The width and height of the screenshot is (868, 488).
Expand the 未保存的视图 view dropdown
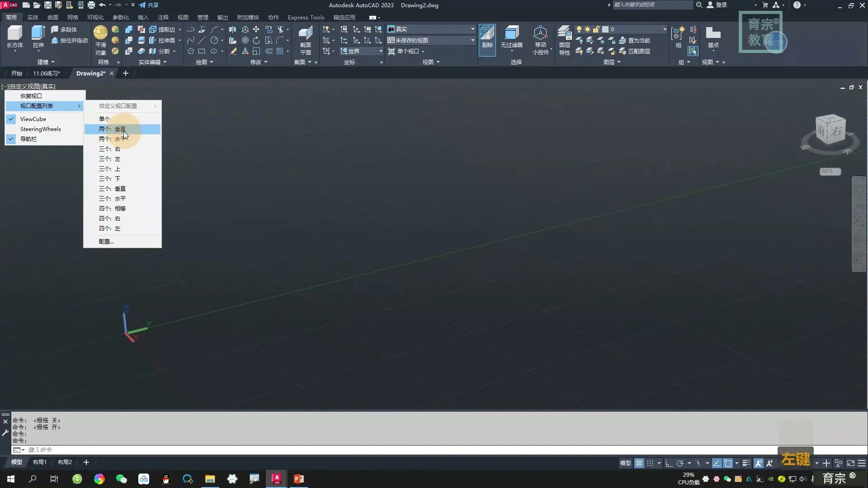[472, 40]
